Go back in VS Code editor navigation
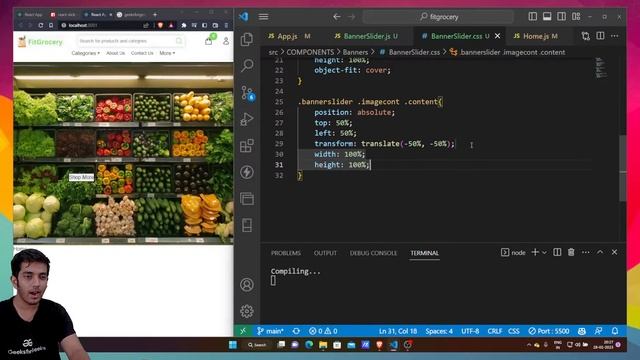640x360 pixels. tap(337, 17)
